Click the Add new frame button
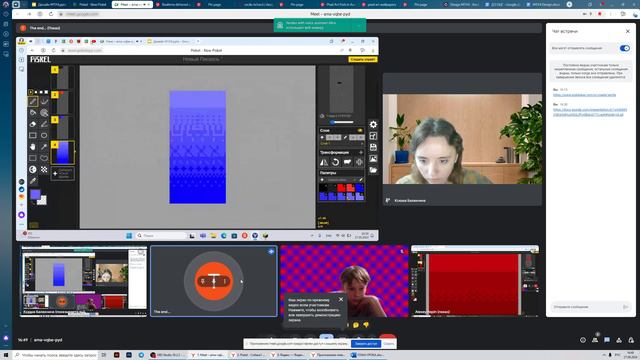 click(62, 173)
